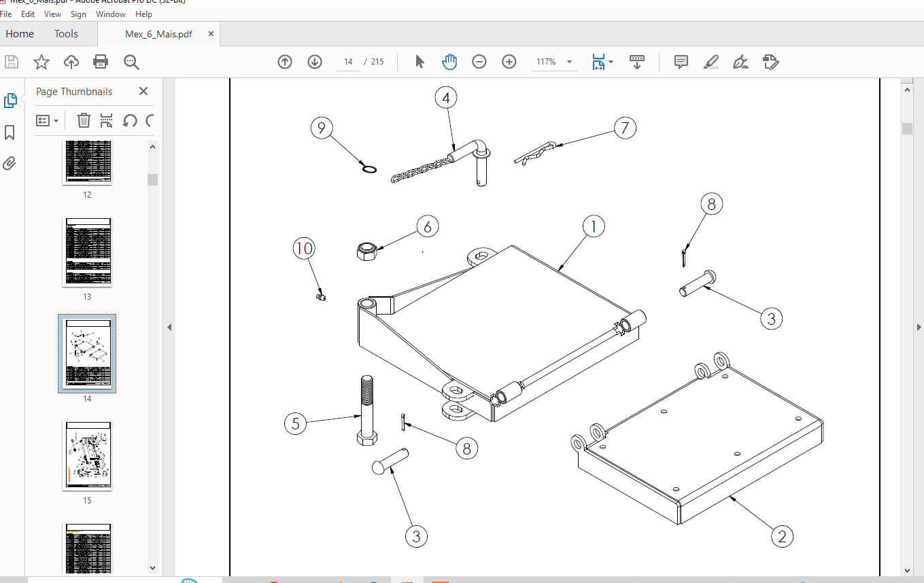The image size is (924, 583).
Task: Click document scrollbar down arrow
Action: (908, 570)
